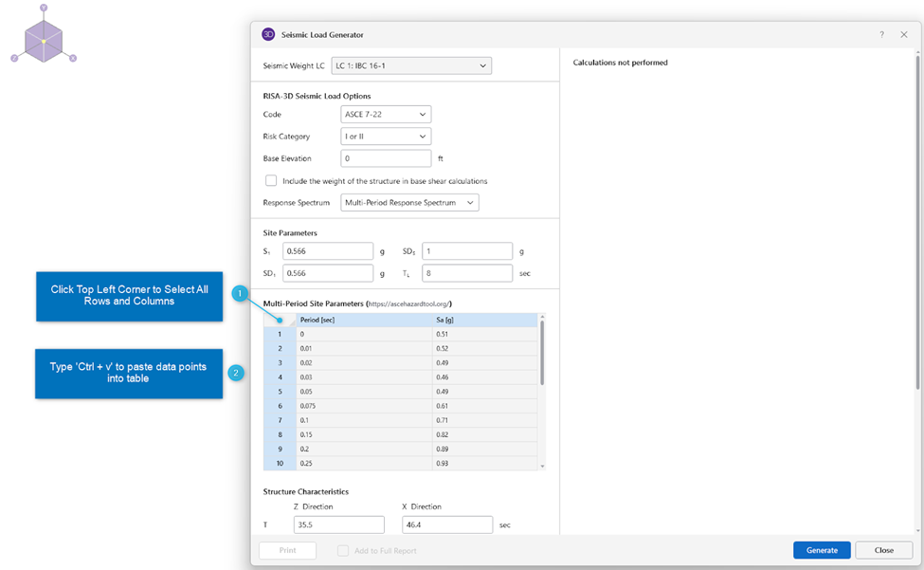Close the Seismic Load Generator with X icon
Viewport: 924px width, 570px height.
click(903, 34)
